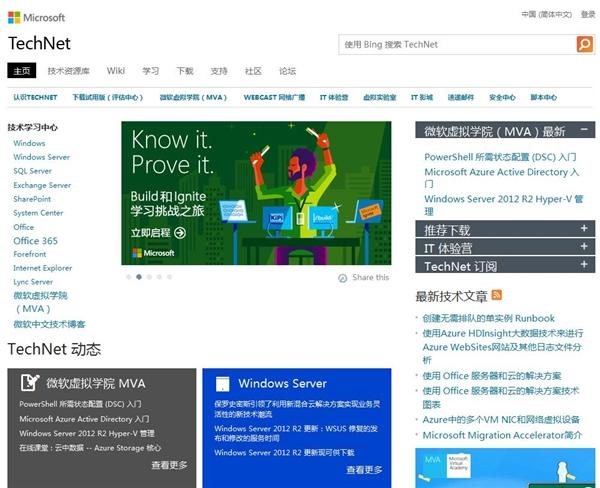Collapse the 微软虚拟学院 (MVA) 最新 panel
The width and height of the screenshot is (600, 488).
pyautogui.click(x=584, y=129)
